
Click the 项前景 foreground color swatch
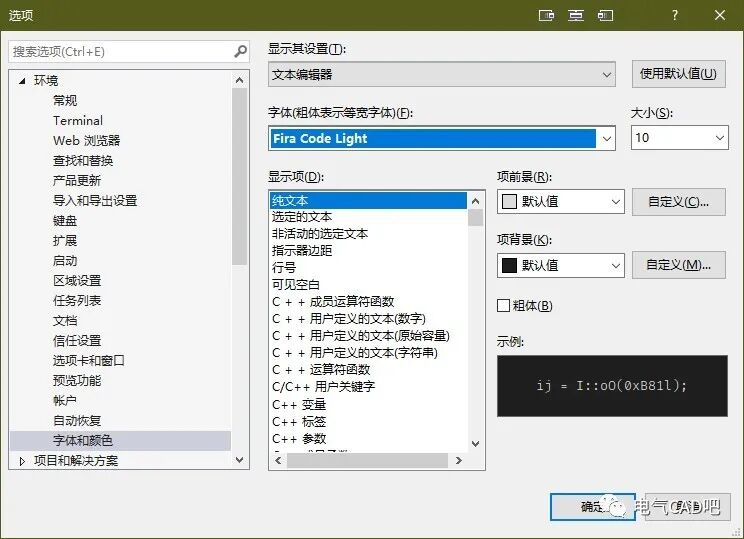tap(509, 202)
